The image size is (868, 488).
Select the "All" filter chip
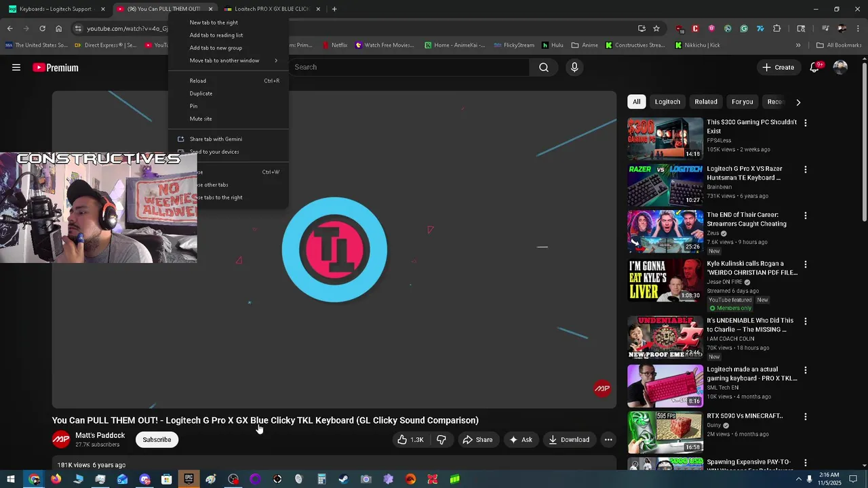pyautogui.click(x=636, y=102)
